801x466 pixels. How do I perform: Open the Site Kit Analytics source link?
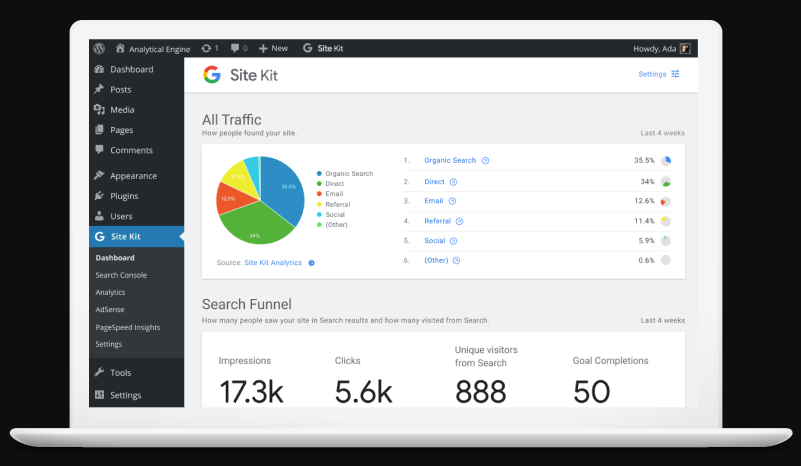[273, 263]
